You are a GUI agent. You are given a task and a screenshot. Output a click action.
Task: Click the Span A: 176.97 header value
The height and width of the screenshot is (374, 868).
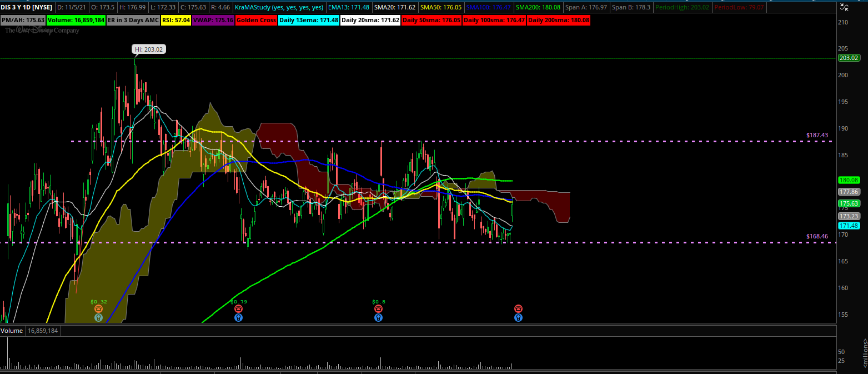point(586,7)
